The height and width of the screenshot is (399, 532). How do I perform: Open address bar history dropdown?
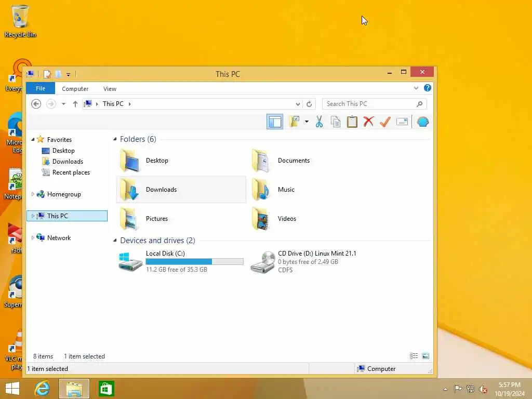coord(298,104)
